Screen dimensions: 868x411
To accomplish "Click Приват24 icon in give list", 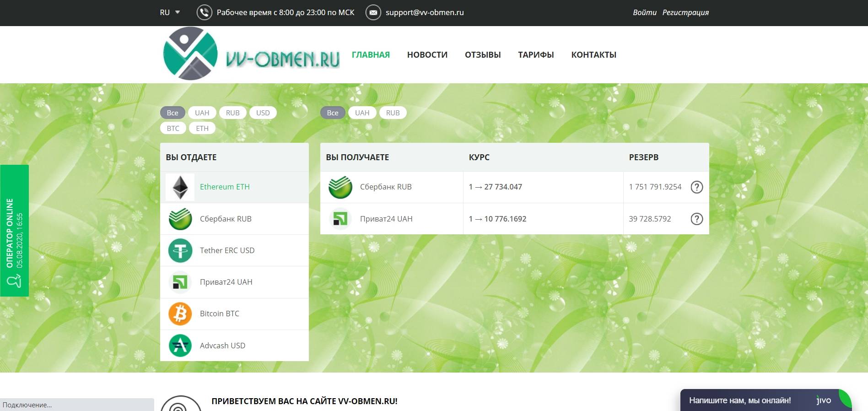I will 180,282.
